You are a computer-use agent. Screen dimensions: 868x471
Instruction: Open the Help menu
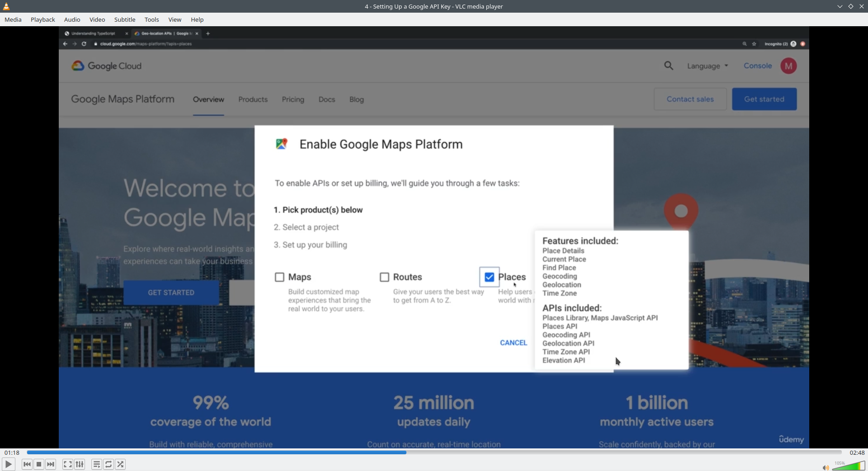click(x=197, y=19)
